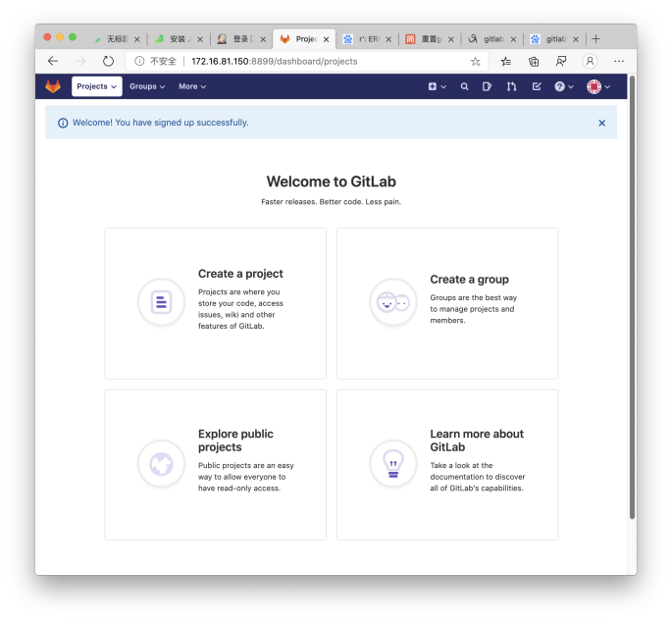The width and height of the screenshot is (672, 622).
Task: Reload the page with refresh icon
Action: (x=108, y=61)
